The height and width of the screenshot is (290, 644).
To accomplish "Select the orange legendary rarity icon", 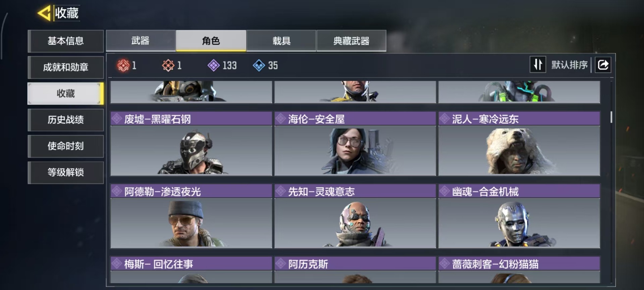I will 168,65.
